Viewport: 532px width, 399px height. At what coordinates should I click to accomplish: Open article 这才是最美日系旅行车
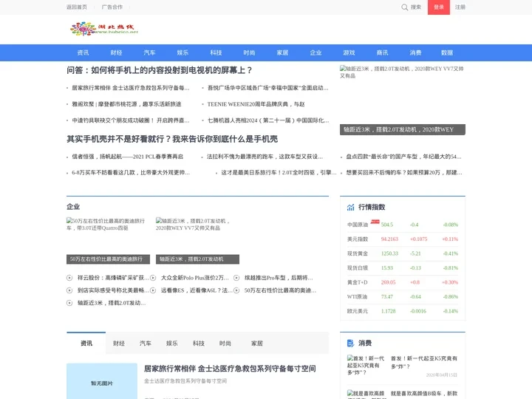[279, 173]
